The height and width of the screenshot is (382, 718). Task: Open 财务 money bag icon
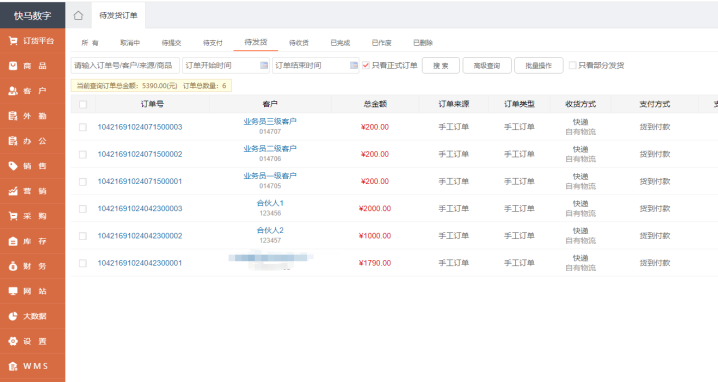tap(13, 266)
